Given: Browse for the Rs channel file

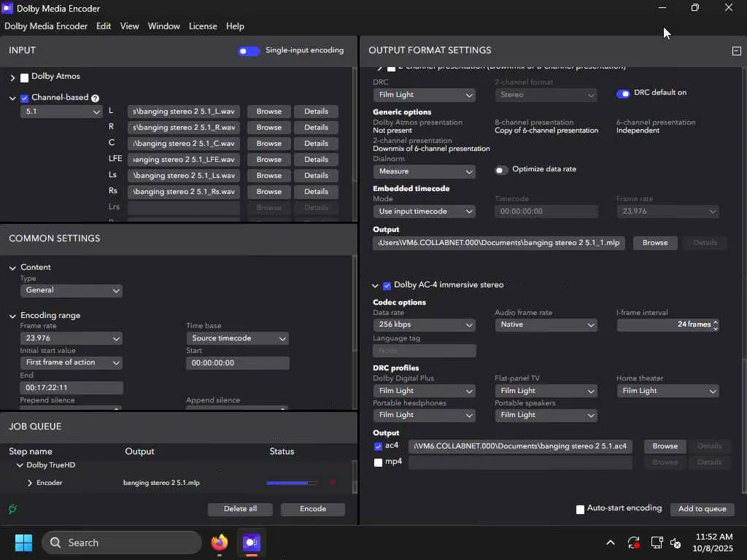Looking at the screenshot, I should click(x=268, y=192).
